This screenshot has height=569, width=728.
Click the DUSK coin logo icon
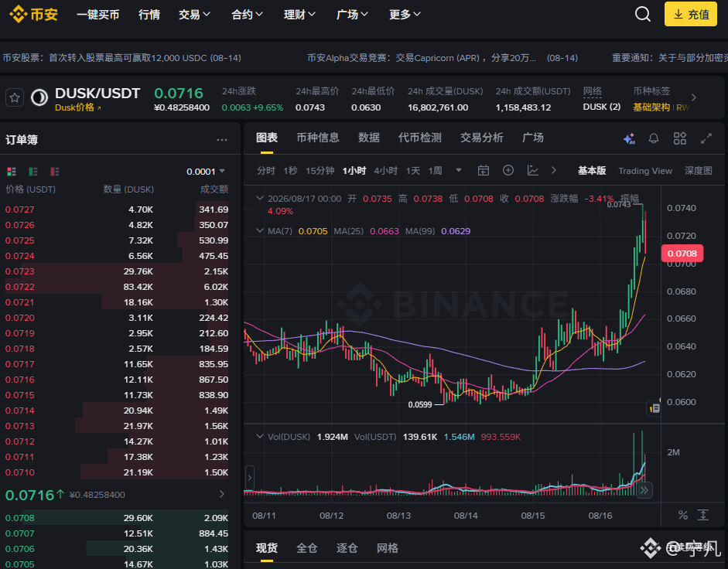pyautogui.click(x=39, y=97)
